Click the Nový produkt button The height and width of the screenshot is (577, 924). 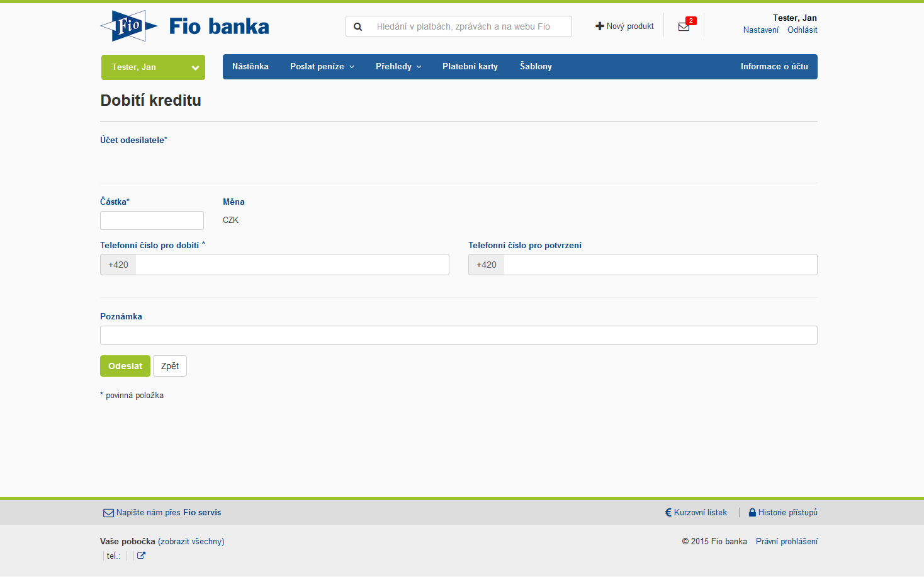point(624,26)
